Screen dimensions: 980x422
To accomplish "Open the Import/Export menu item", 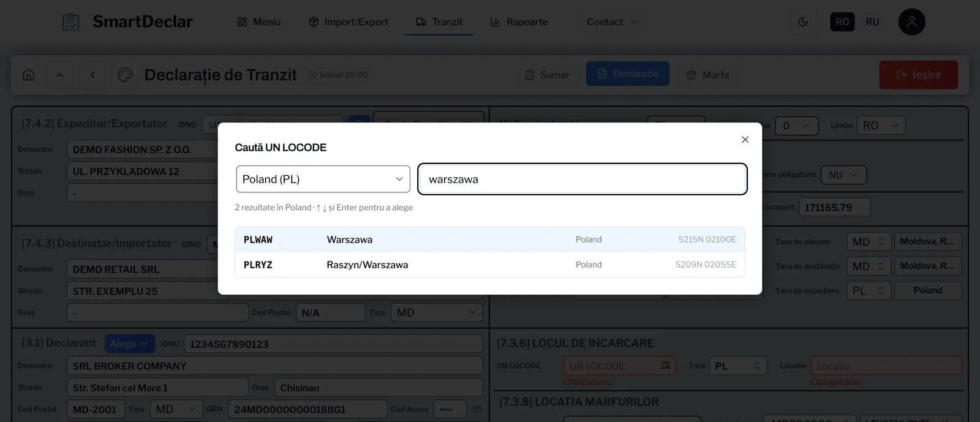I will [349, 22].
